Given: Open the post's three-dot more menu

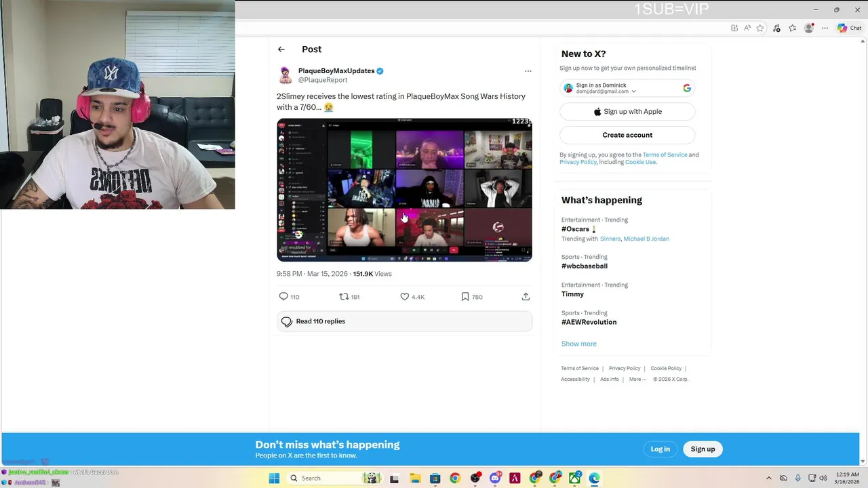Looking at the screenshot, I should (x=528, y=71).
